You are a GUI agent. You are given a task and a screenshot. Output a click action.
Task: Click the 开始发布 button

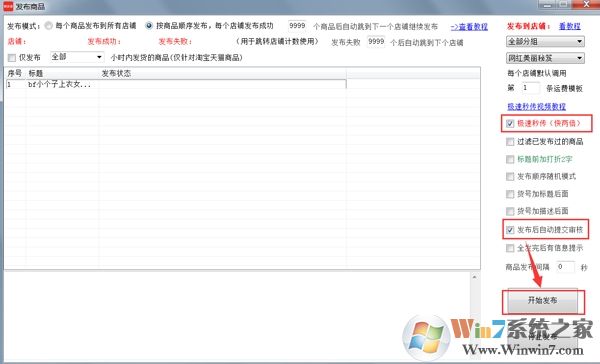(x=543, y=301)
